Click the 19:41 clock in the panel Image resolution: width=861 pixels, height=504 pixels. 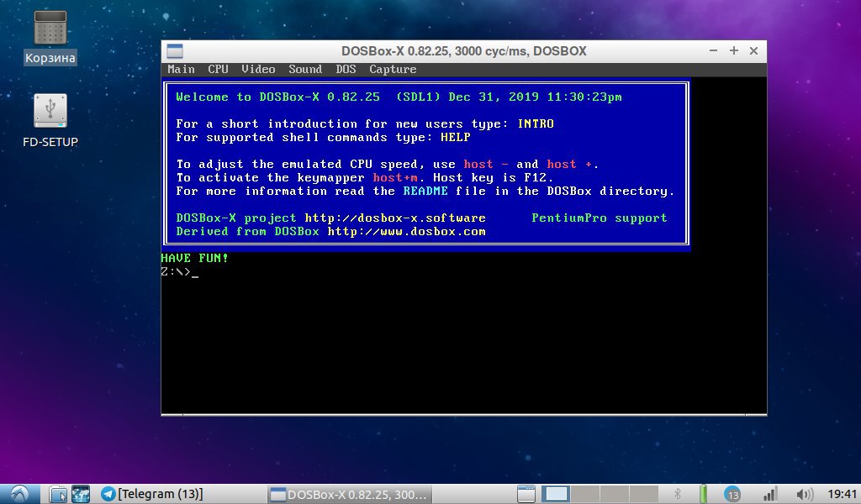click(843, 494)
